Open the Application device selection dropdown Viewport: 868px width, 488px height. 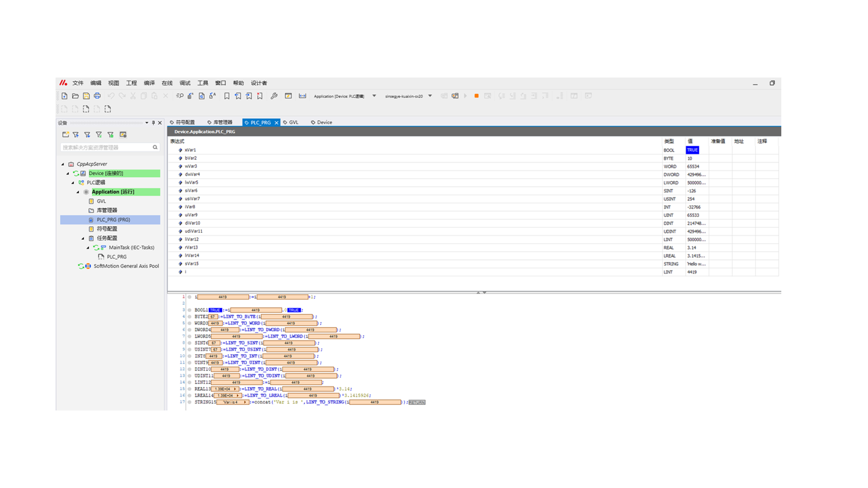click(x=374, y=96)
